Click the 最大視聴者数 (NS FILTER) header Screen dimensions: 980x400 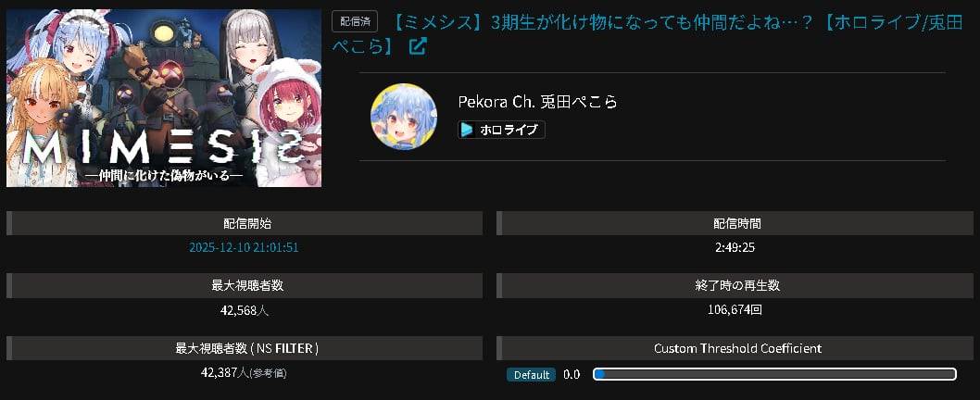[245, 348]
